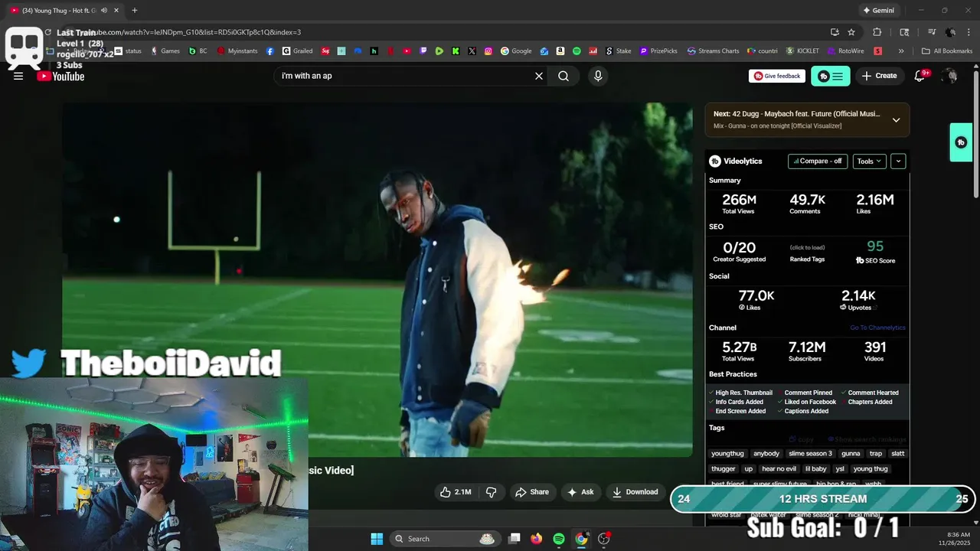Screen dimensions: 980x551
Task: Open the Instagram bookmark icon
Action: (488, 51)
